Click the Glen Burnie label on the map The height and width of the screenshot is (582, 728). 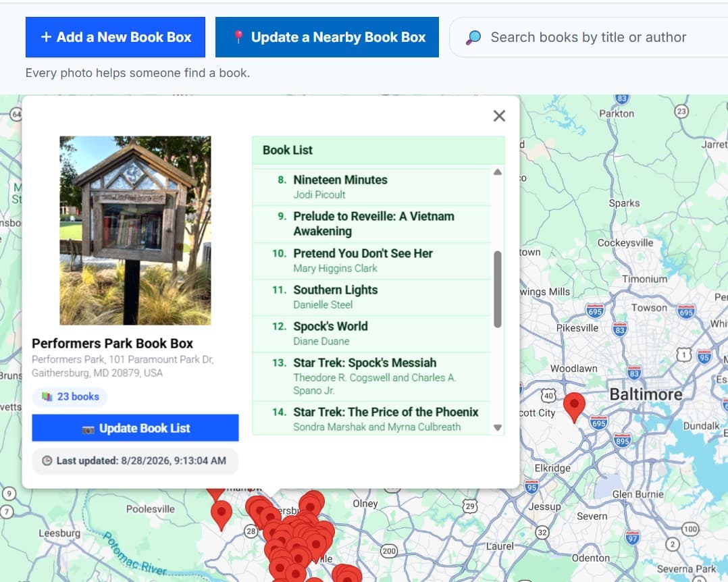(638, 494)
